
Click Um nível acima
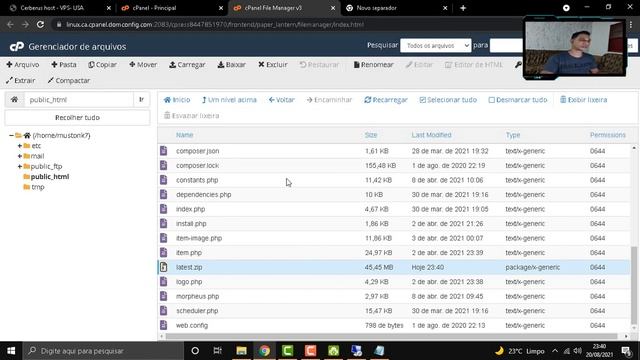click(x=229, y=100)
